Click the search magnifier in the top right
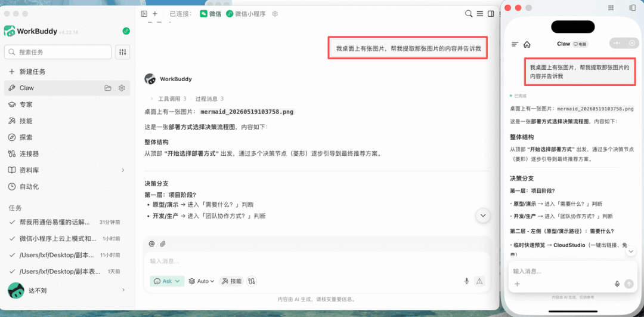644x317 pixels. pos(468,14)
